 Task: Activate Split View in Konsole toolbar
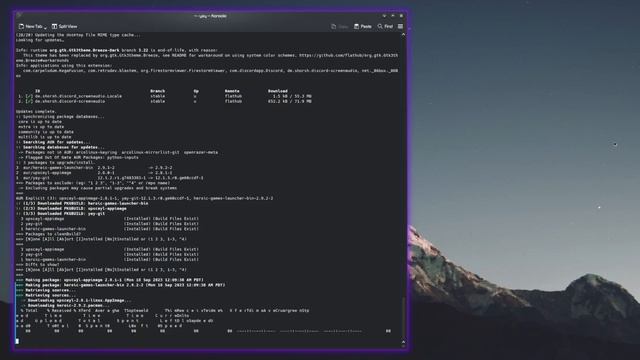(x=64, y=27)
